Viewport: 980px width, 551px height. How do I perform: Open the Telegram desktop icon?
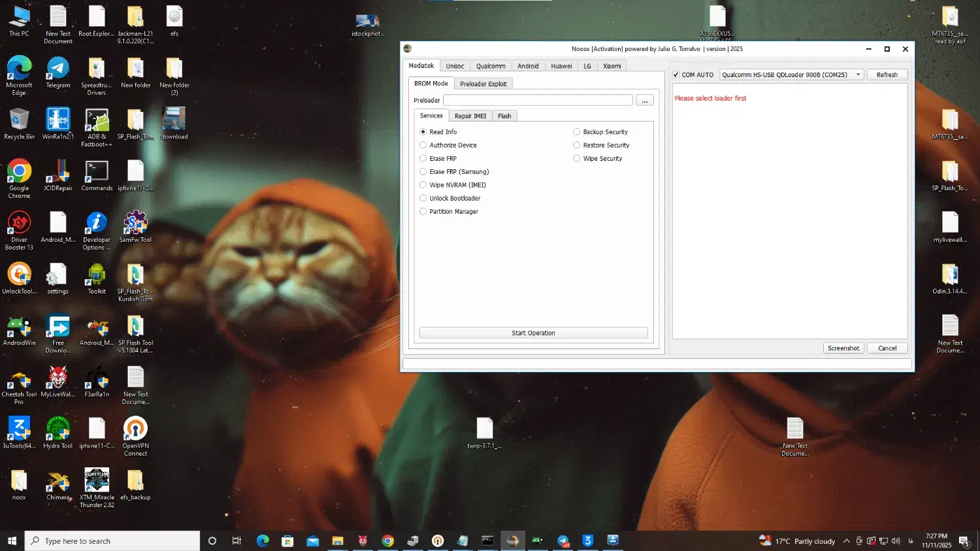58,69
